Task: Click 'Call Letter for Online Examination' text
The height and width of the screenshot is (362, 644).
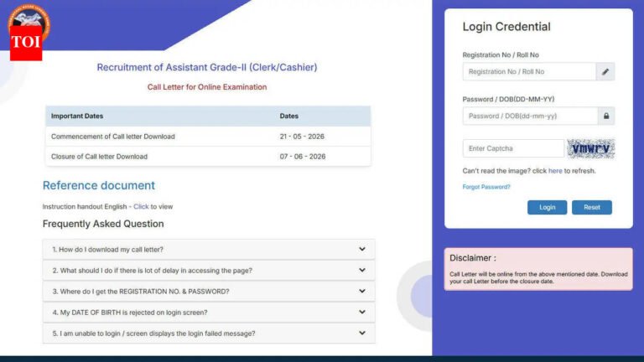Action: 207,87
